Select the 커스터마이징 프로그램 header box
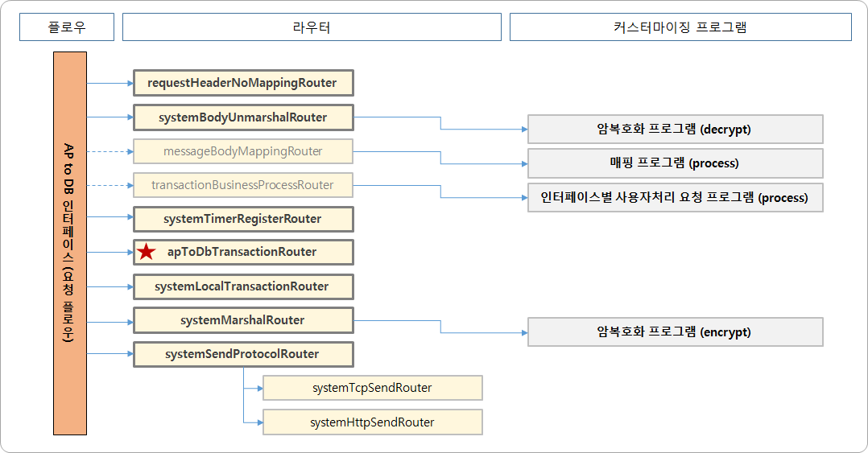The height and width of the screenshot is (453, 868). [x=680, y=27]
